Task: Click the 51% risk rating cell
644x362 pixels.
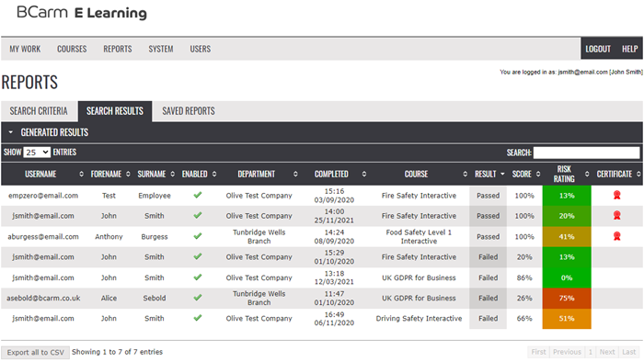Action: (567, 319)
